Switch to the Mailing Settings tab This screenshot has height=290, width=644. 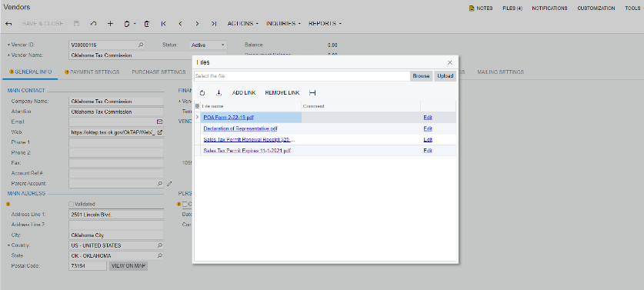click(x=500, y=72)
